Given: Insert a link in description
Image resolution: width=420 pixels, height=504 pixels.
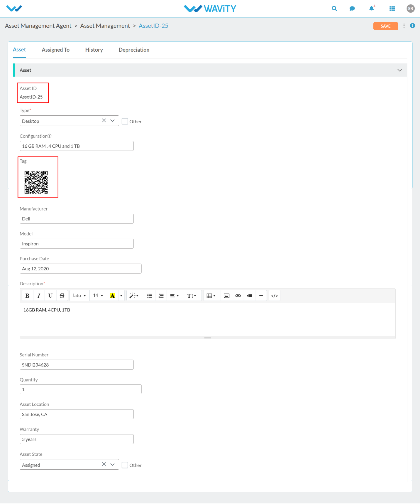Looking at the screenshot, I should tap(238, 296).
